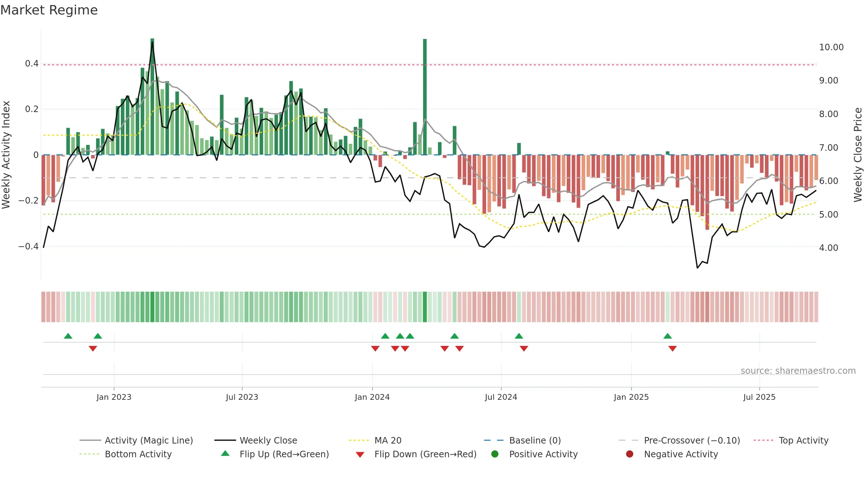This screenshot has width=868, height=488.
Task: Click the Baseline (0) legend entry
Action: [x=522, y=440]
